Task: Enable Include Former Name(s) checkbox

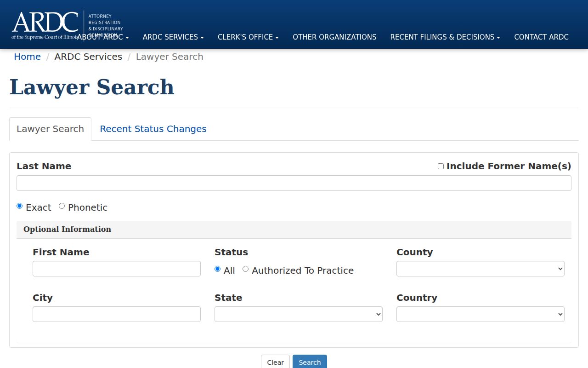Action: 441,166
